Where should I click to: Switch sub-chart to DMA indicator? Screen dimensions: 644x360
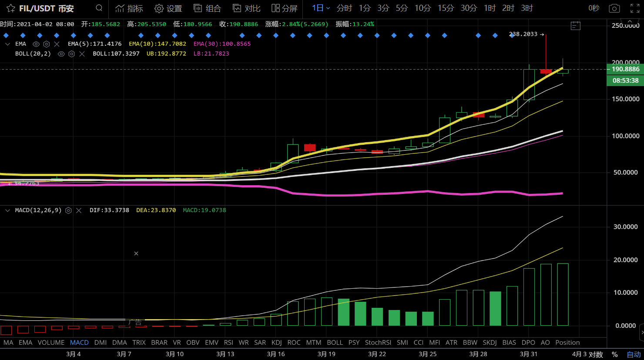coord(120,343)
